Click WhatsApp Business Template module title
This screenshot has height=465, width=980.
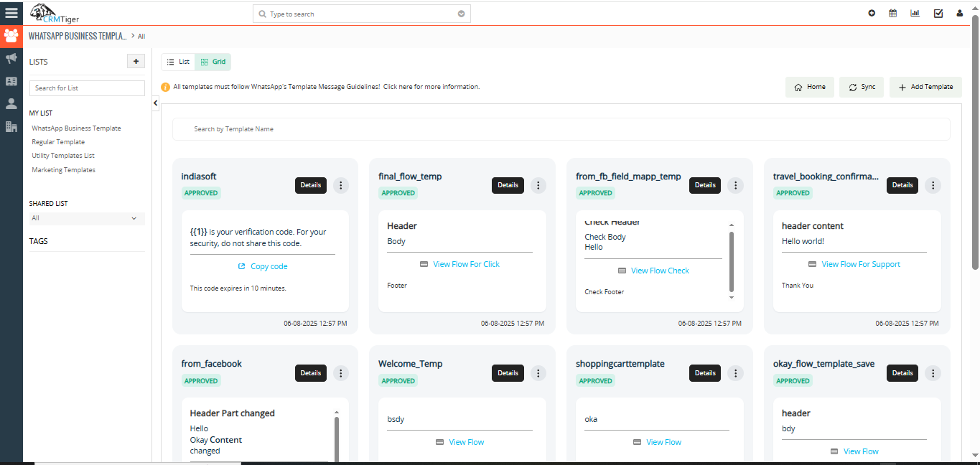[78, 35]
